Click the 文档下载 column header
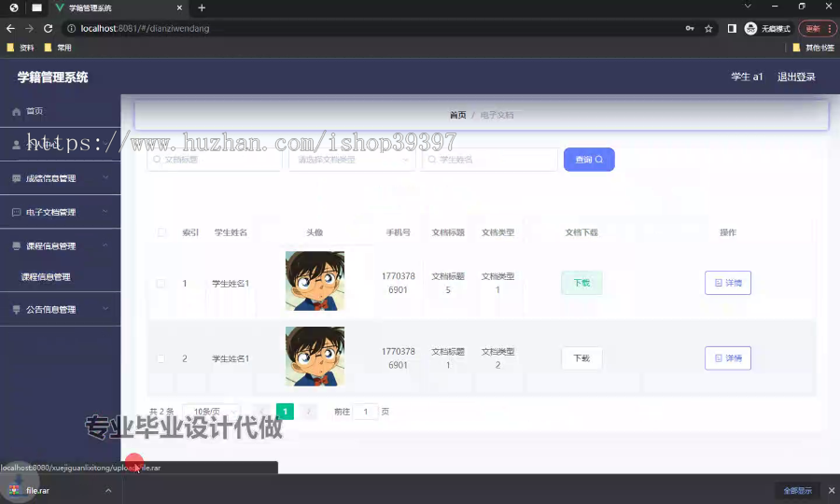Image resolution: width=840 pixels, height=504 pixels. tap(581, 232)
